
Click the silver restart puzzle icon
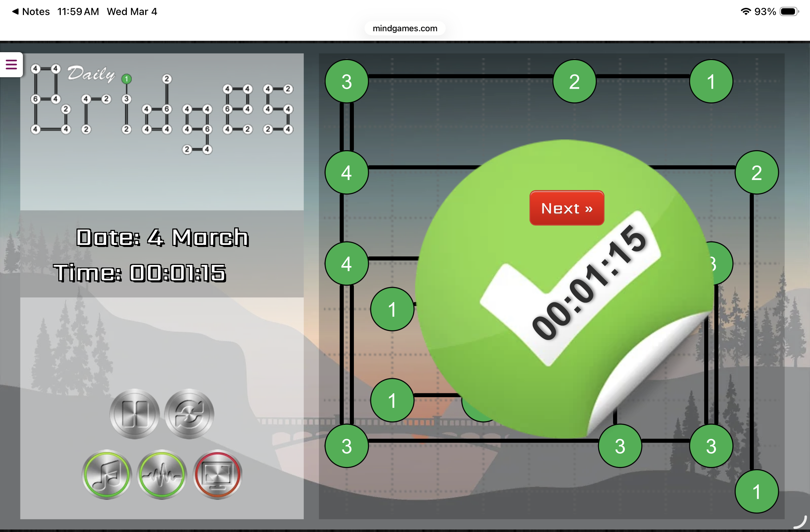point(189,414)
